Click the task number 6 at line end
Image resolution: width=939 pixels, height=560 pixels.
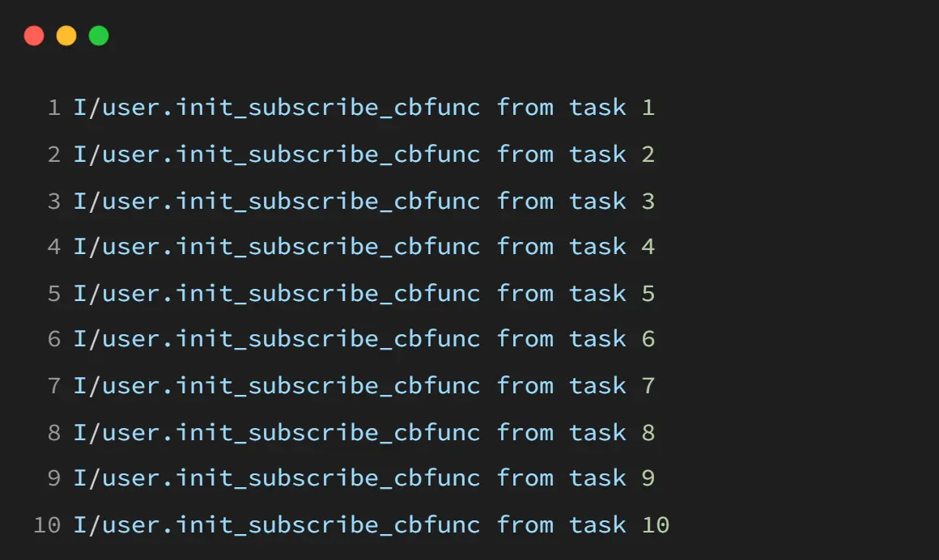click(x=648, y=340)
